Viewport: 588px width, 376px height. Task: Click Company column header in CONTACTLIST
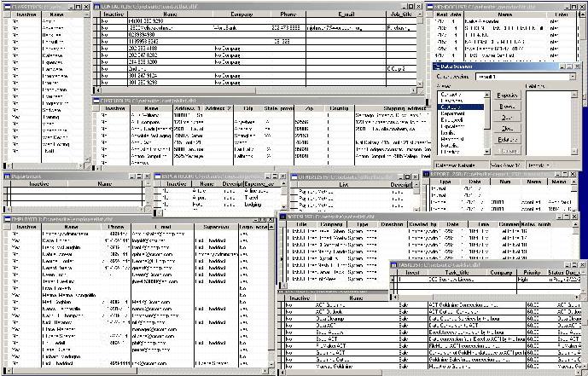(x=242, y=14)
